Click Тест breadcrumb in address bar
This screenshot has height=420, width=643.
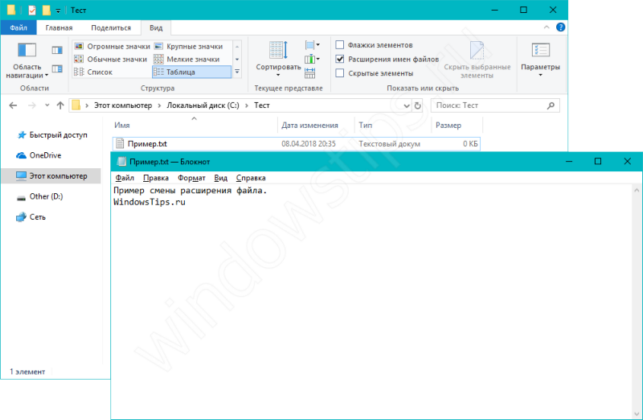pos(262,105)
